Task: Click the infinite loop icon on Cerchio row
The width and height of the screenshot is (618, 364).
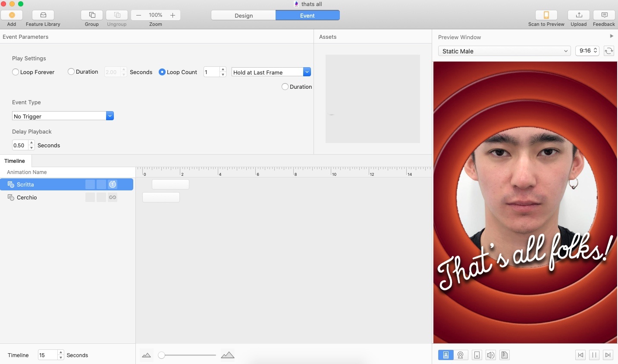Action: click(x=113, y=197)
